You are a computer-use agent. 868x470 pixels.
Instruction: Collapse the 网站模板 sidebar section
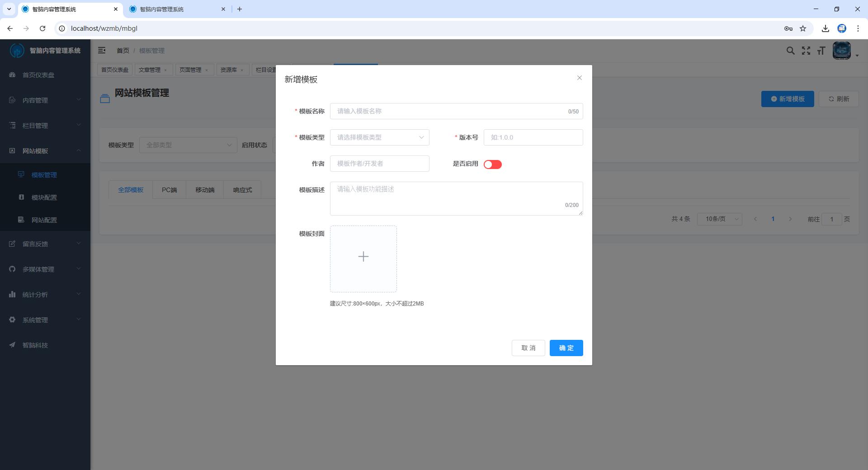coord(45,150)
